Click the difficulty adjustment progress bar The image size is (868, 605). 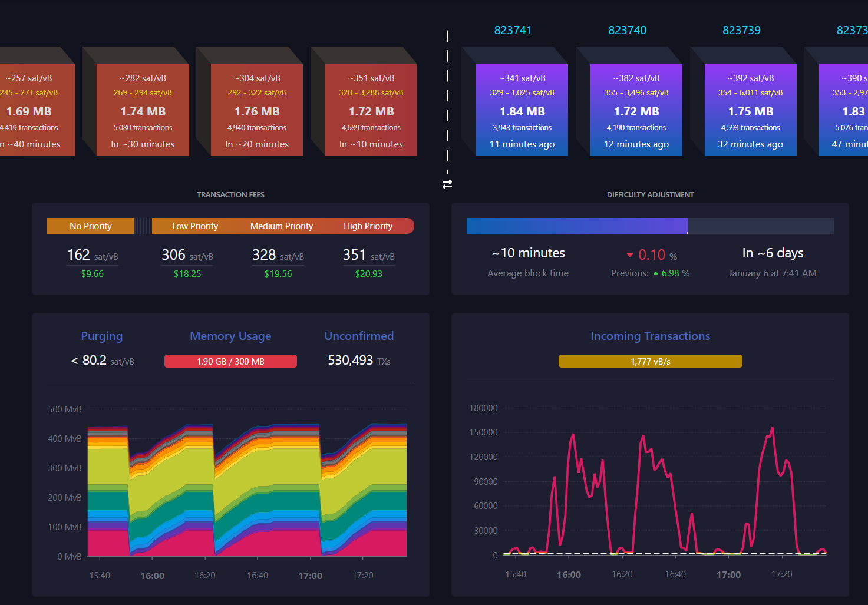tap(650, 226)
